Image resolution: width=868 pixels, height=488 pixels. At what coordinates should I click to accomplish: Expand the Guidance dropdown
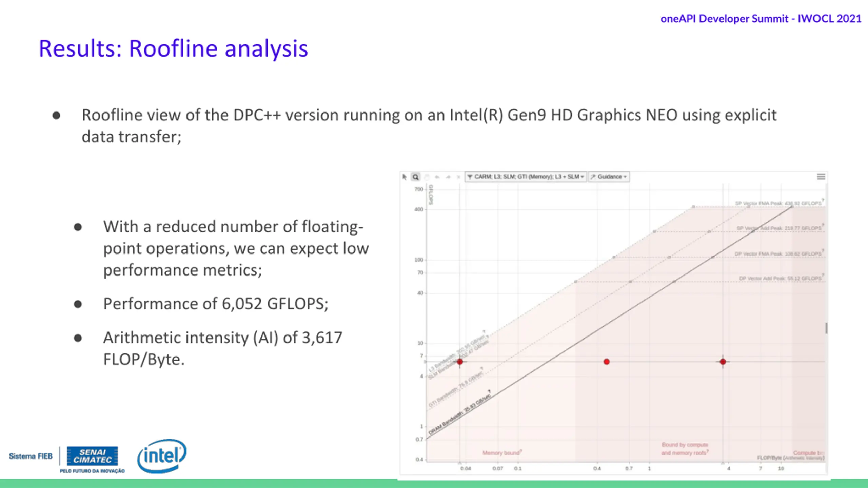(x=609, y=177)
